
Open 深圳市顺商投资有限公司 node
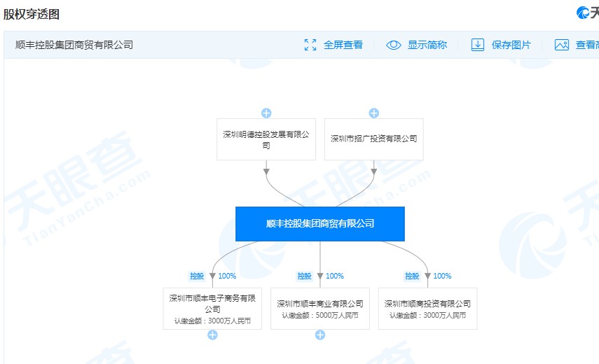[428, 308]
